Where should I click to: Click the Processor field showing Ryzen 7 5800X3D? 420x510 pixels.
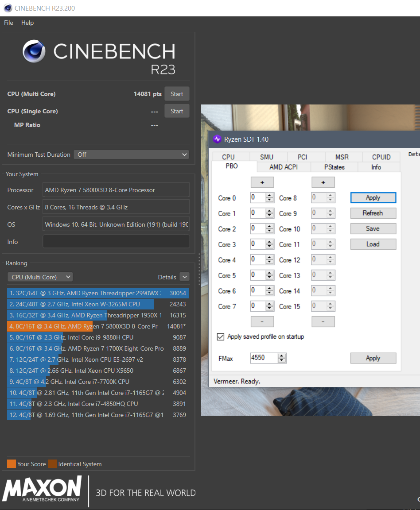coord(116,190)
